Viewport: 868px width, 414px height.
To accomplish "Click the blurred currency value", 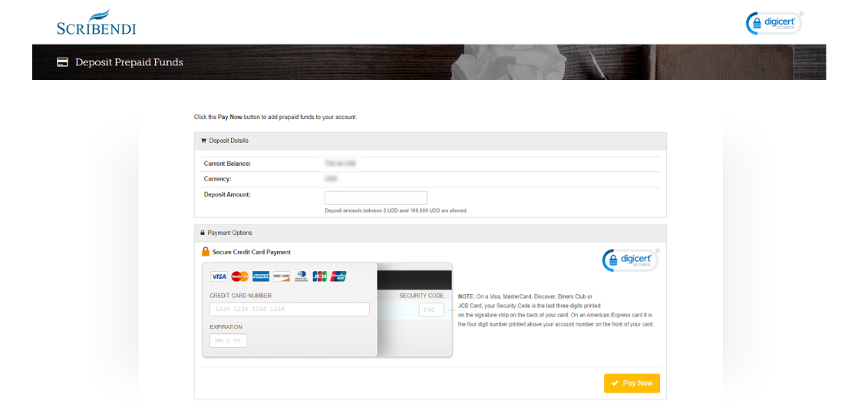I will [331, 179].
